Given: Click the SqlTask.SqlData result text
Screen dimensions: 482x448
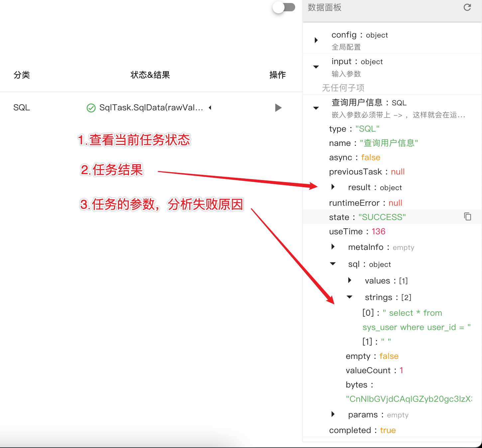Looking at the screenshot, I should [151, 108].
